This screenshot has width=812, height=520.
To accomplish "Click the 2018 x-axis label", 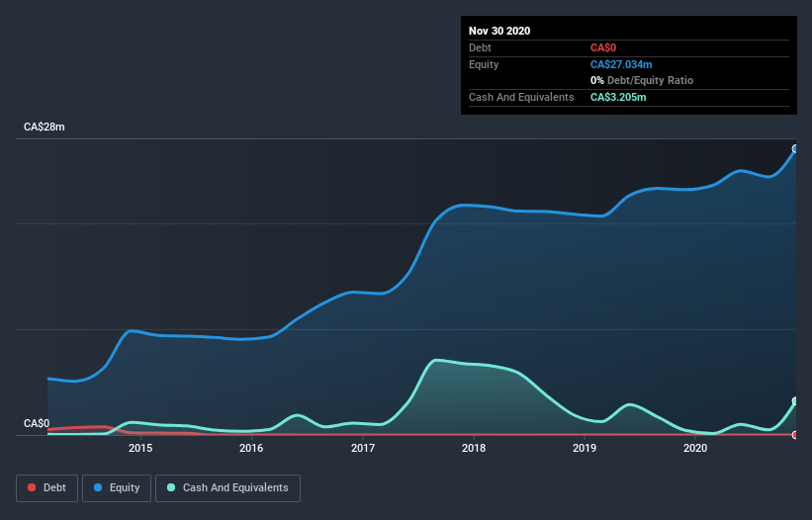I will 474,448.
